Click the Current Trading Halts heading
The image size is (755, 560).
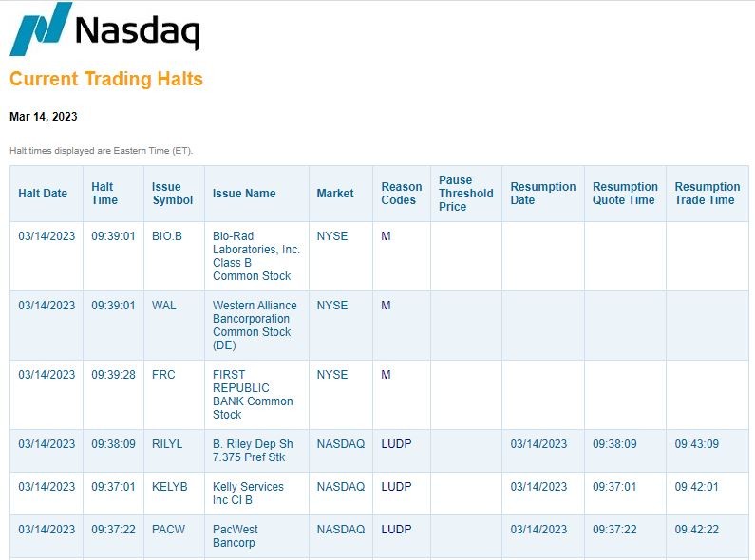point(106,79)
